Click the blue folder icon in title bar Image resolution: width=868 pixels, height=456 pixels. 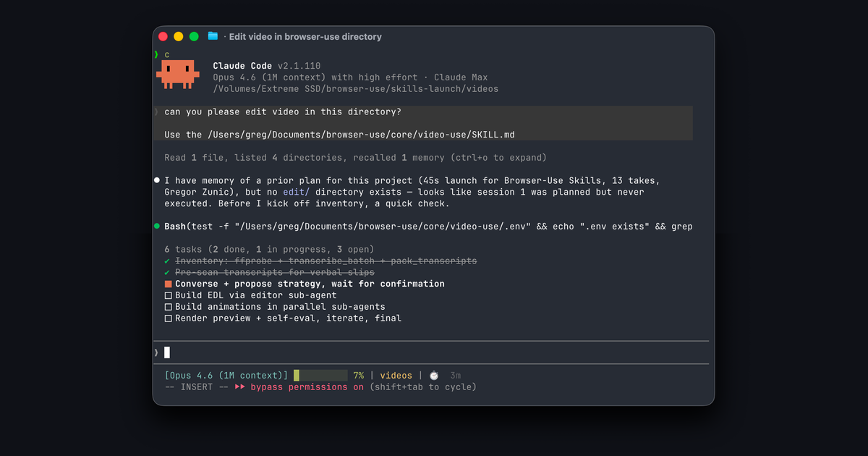tap(213, 36)
